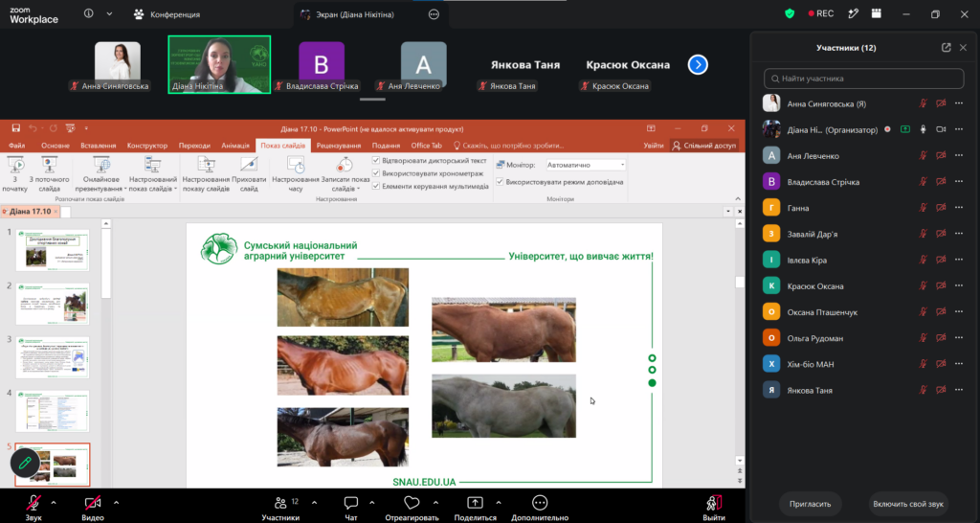Switch to Вставлення ribbon tab
Screen dimensions: 980x523
(99, 146)
